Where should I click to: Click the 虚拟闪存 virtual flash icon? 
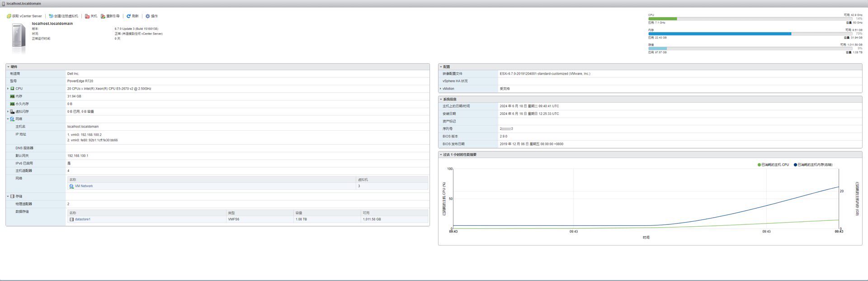pos(12,111)
